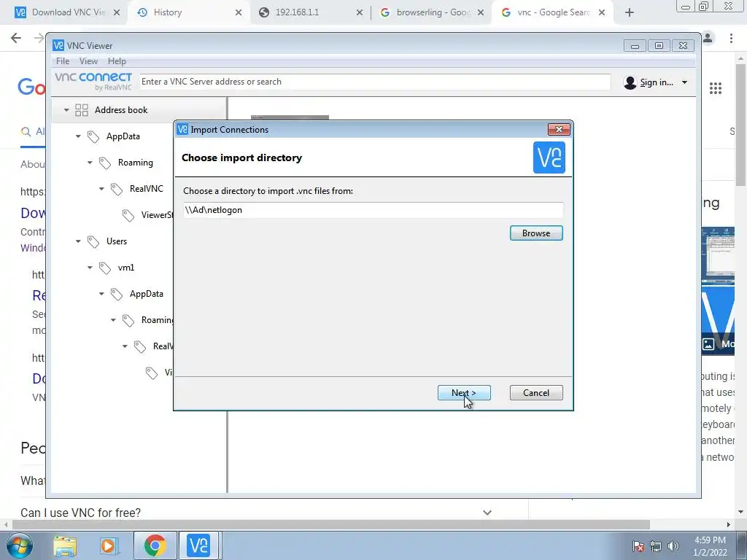This screenshot has height=560, width=747.
Task: Close the History browser tab
Action: (x=239, y=12)
